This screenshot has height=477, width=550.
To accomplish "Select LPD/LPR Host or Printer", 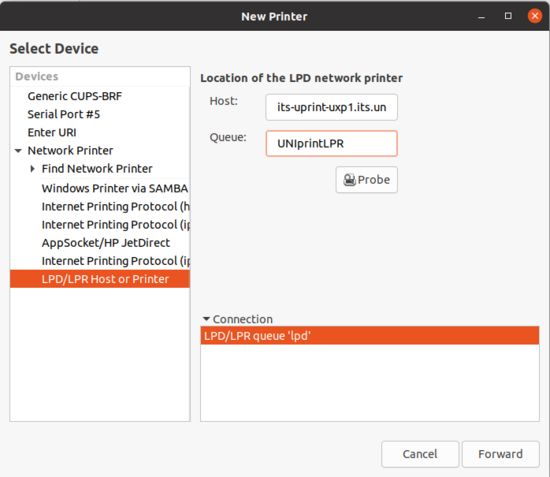I will pos(100,279).
